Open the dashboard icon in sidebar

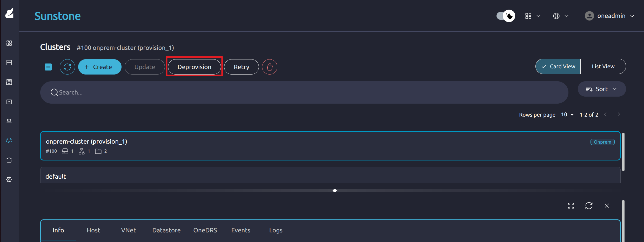(x=9, y=43)
